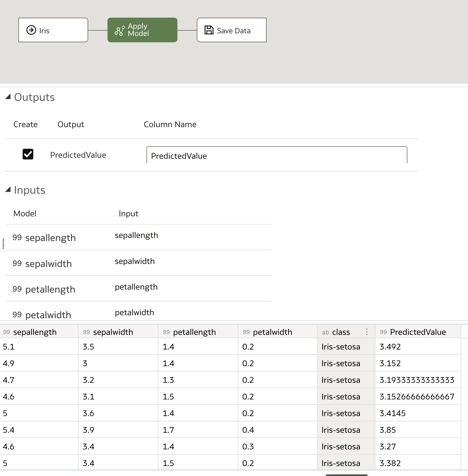
Task: Click the numeric icon on PredictedValue column header
Action: (x=384, y=332)
